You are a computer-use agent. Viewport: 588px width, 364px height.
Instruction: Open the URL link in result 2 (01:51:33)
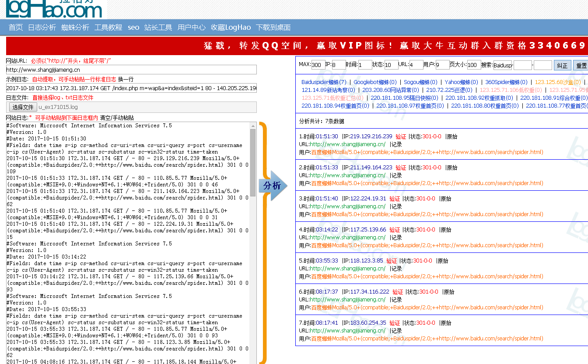coord(348,175)
